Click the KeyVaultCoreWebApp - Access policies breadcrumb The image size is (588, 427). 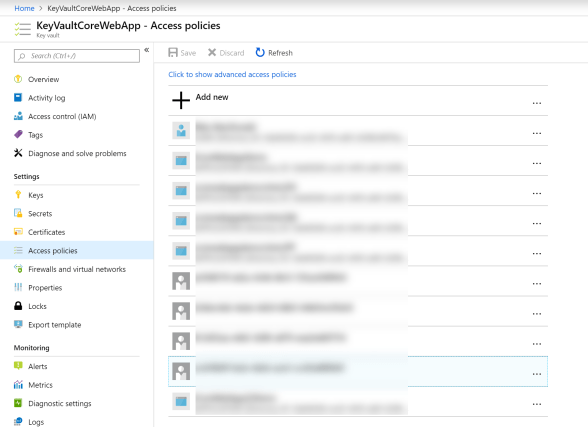112,8
